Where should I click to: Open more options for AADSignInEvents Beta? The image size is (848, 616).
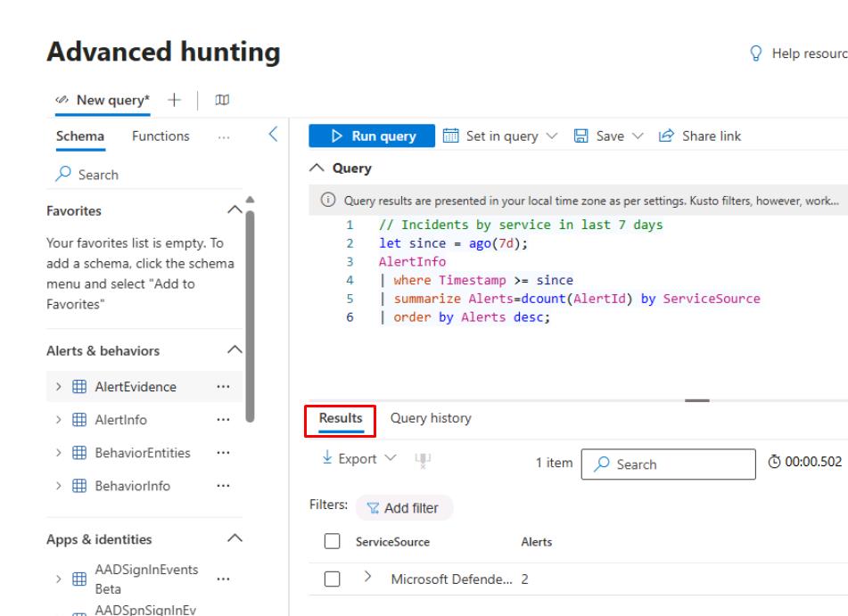coord(223,579)
